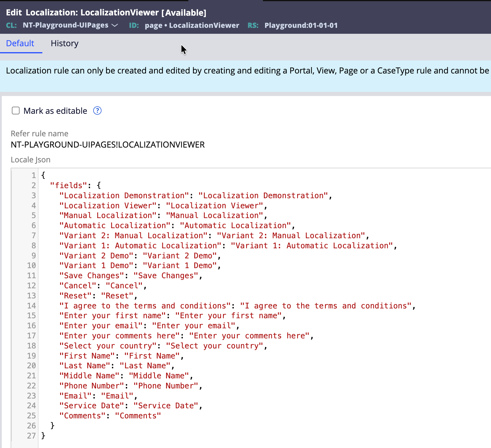Expand the chevron next to NT-Playground-UIPages

pos(115,25)
